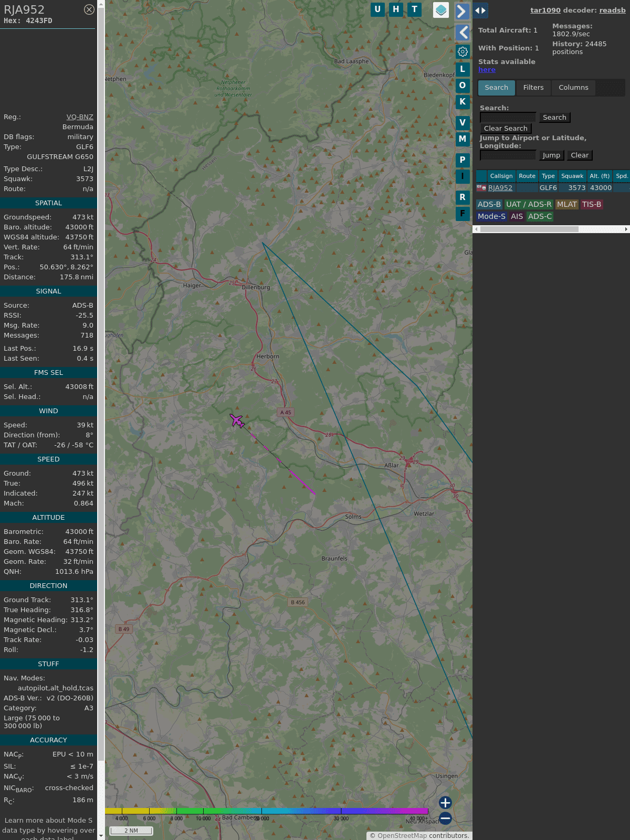The width and height of the screenshot is (630, 840).
Task: Zoom out with the minus button
Action: point(445,818)
